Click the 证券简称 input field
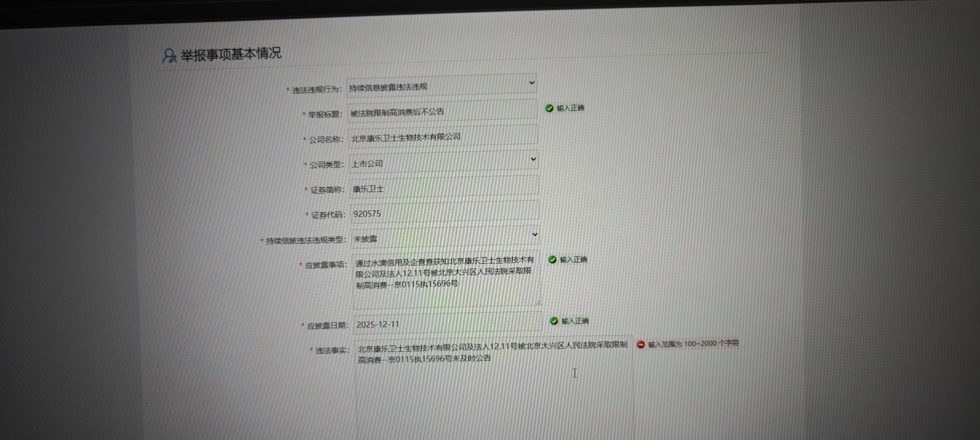The height and width of the screenshot is (440, 980). 444,187
